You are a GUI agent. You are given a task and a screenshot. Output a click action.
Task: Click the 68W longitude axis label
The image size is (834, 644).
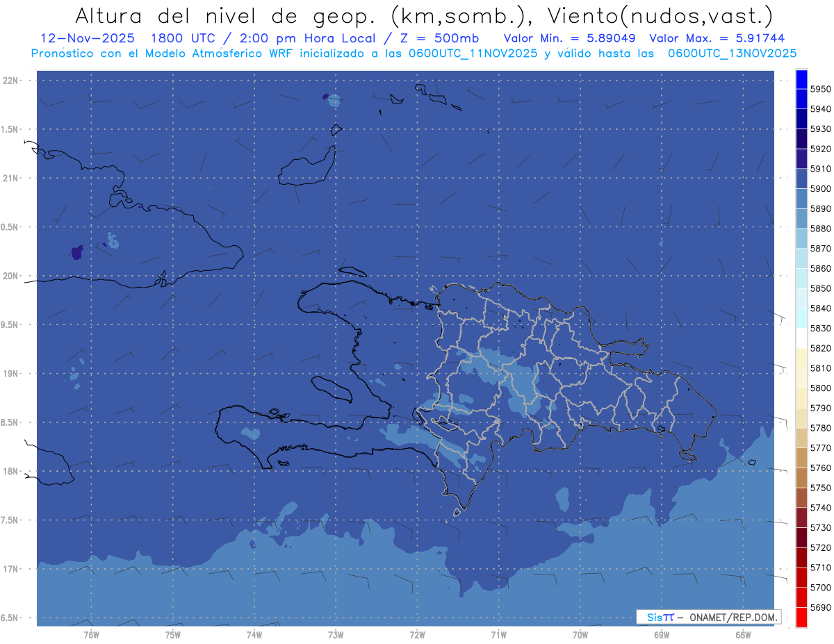pos(743,634)
